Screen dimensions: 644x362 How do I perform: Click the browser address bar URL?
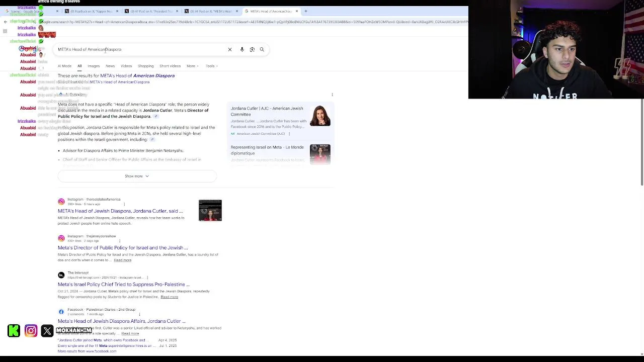click(254, 22)
